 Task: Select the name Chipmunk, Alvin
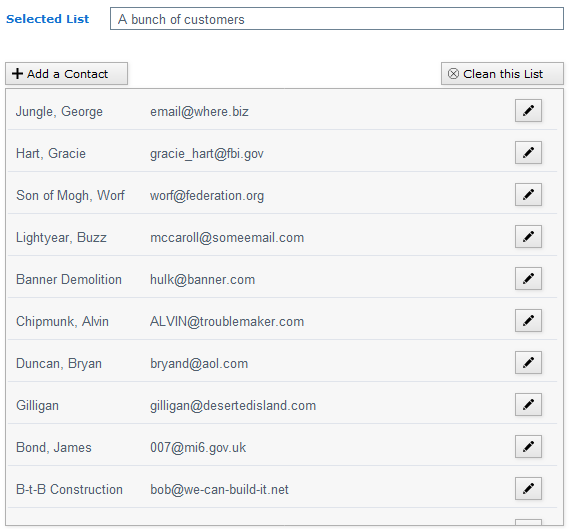62,321
